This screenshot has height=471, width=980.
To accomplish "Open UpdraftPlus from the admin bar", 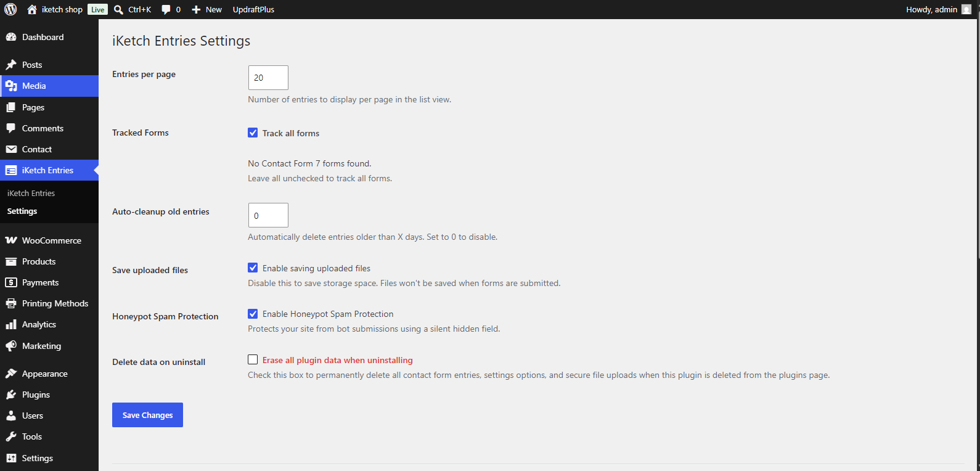I will [253, 9].
